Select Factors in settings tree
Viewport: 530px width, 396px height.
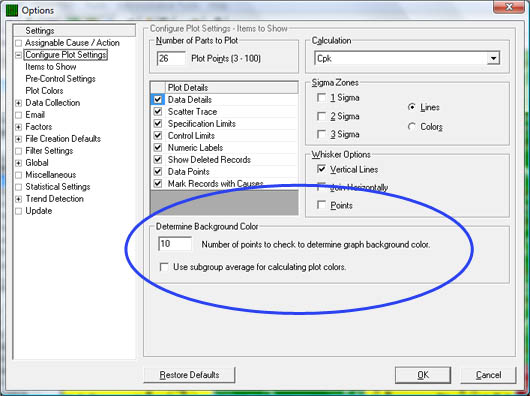pyautogui.click(x=39, y=127)
